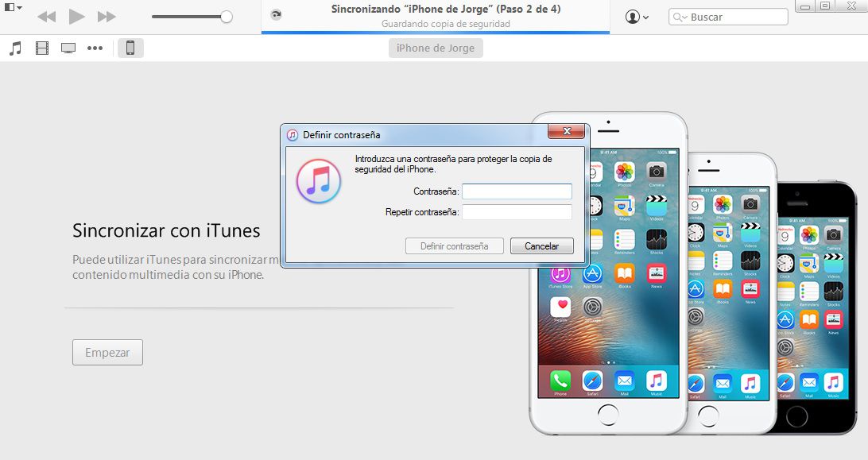Click Safari icon on large iPhone image

pos(592,381)
